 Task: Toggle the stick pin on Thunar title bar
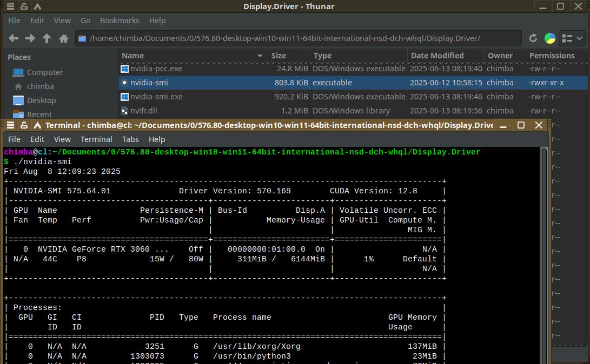pyautogui.click(x=25, y=6)
